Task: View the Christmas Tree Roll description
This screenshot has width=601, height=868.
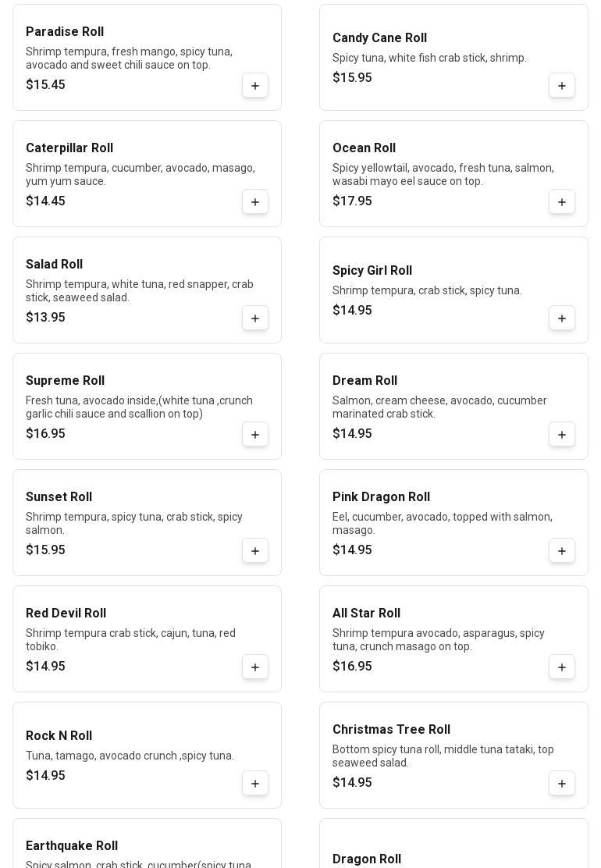Action: coord(443,756)
